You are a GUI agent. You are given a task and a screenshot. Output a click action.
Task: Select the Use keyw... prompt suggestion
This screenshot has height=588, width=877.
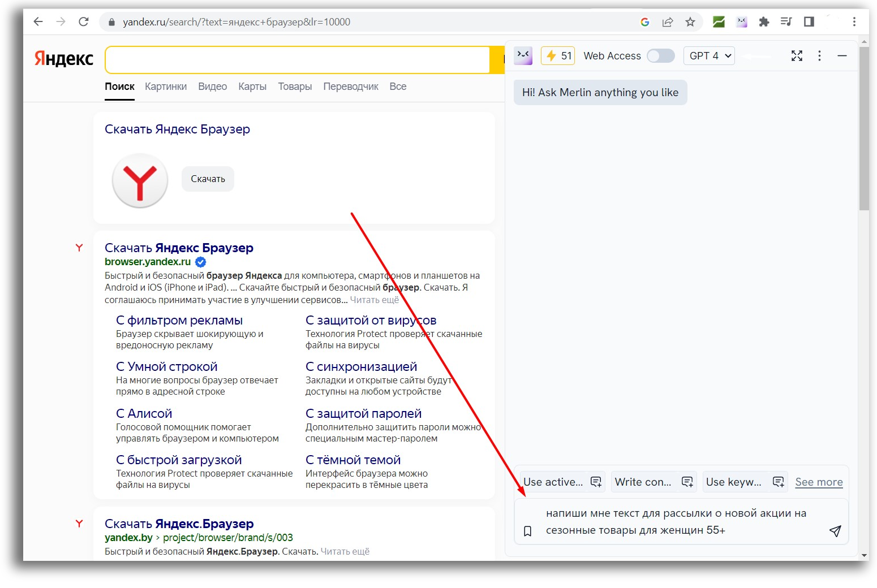click(x=745, y=482)
